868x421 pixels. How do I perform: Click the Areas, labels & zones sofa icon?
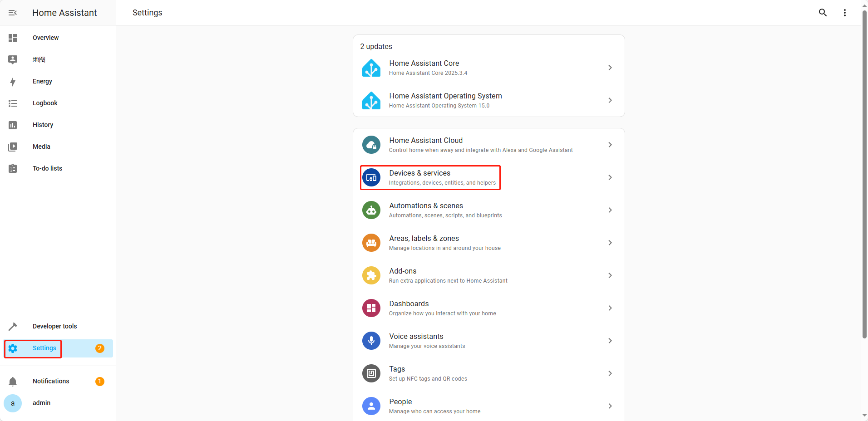pyautogui.click(x=371, y=243)
